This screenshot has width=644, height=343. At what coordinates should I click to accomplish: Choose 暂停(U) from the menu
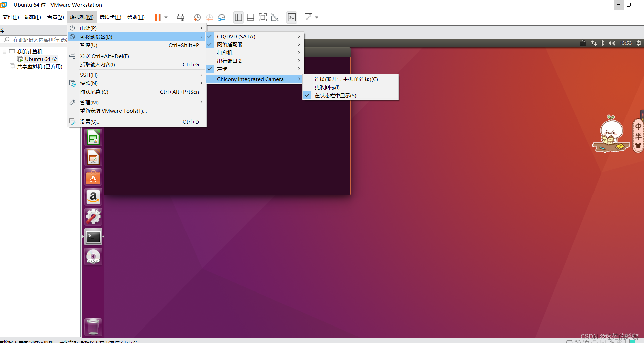tap(137, 45)
